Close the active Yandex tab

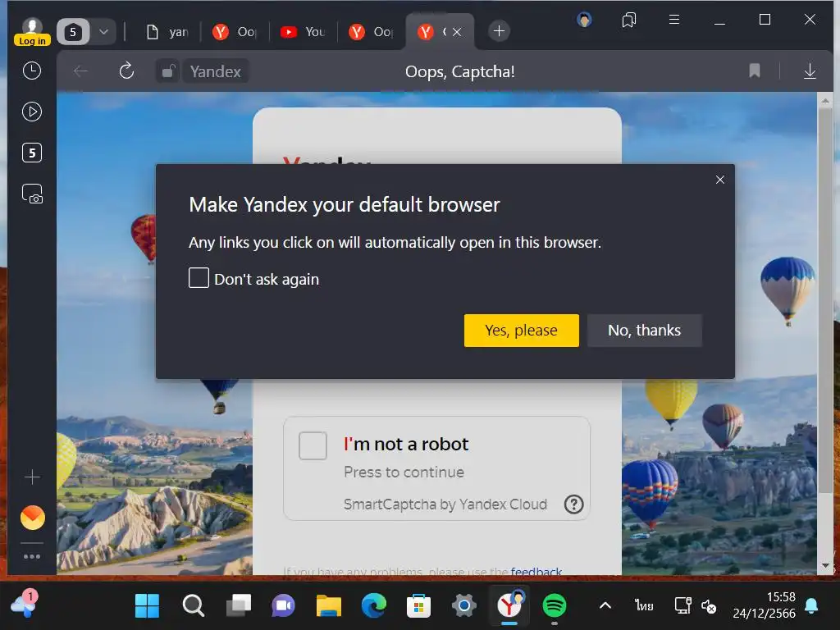click(x=457, y=32)
